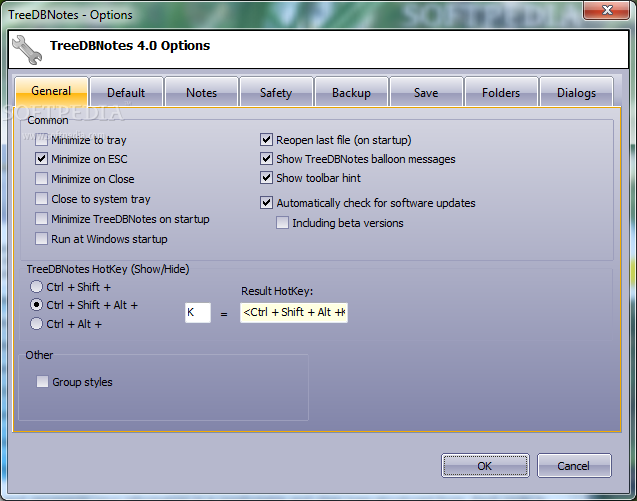Disable Show TreeDBNotes balloon messages

click(266, 159)
